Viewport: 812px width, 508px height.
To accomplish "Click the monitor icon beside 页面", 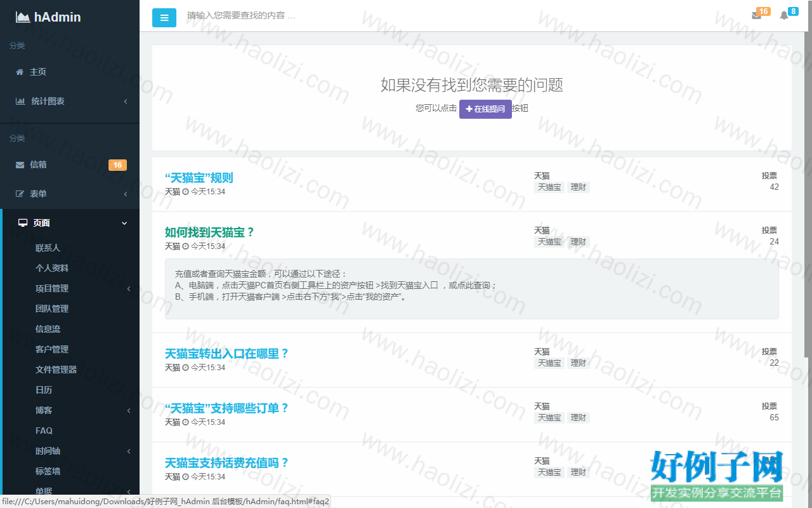I will pos(23,223).
